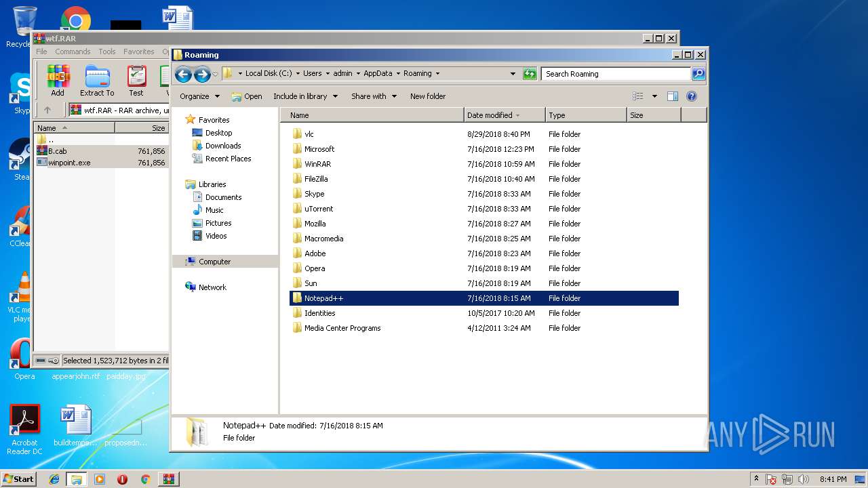868x488 pixels.
Task: Click the Forward navigation arrow in Explorer
Action: click(x=201, y=74)
